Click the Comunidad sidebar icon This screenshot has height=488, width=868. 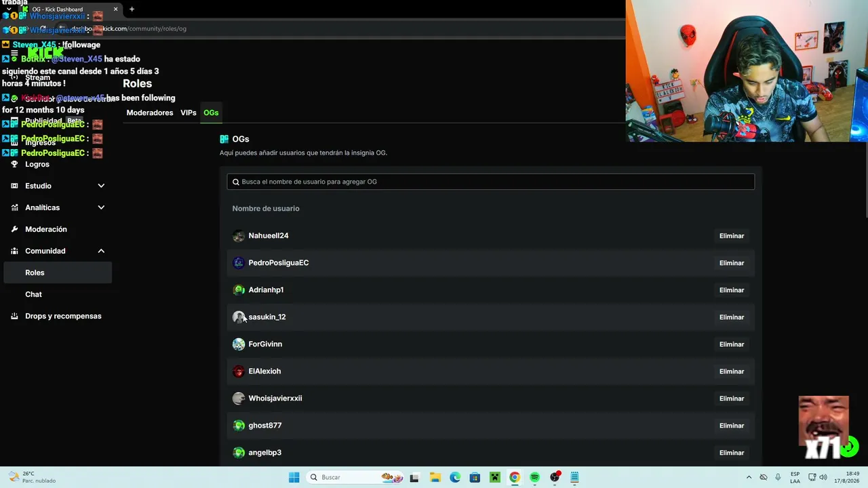coord(14,251)
